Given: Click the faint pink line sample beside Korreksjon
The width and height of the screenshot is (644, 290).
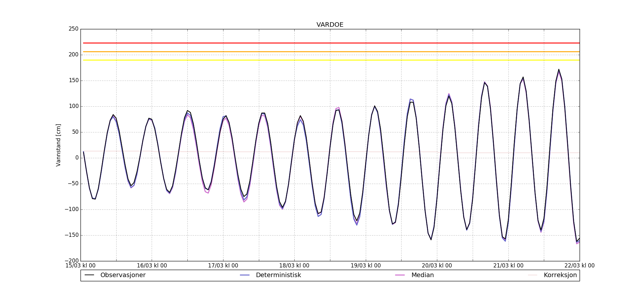Looking at the screenshot, I should point(533,275).
